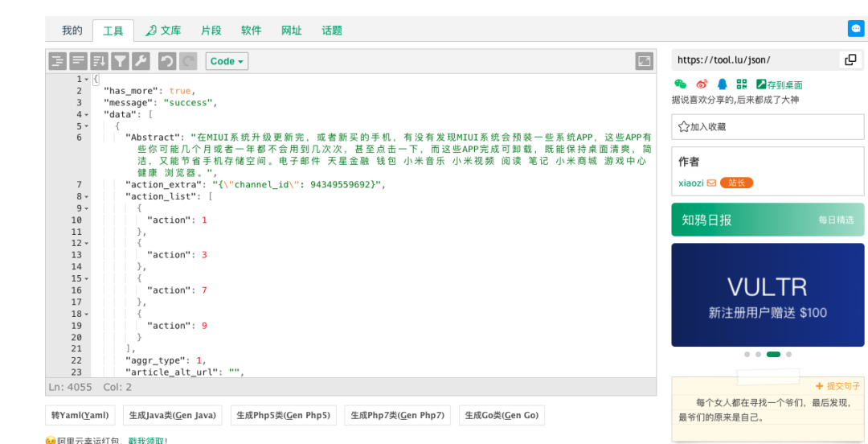Open the 话题 tab
868x444 pixels.
click(x=332, y=31)
